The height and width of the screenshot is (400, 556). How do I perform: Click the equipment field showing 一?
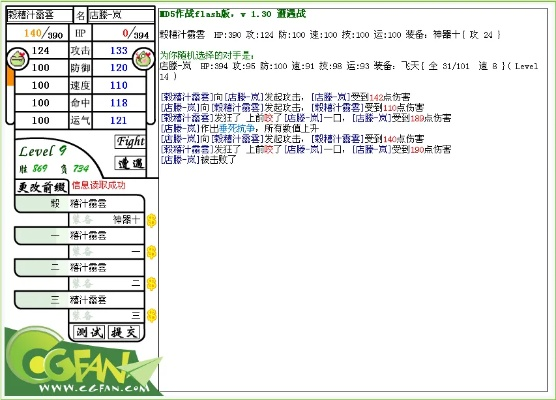tap(106, 252)
